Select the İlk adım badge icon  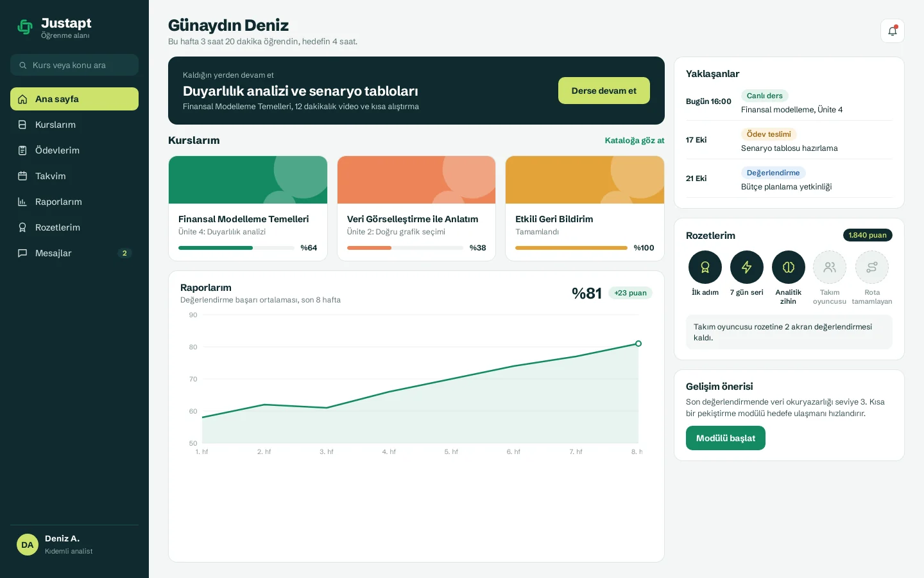coord(705,267)
